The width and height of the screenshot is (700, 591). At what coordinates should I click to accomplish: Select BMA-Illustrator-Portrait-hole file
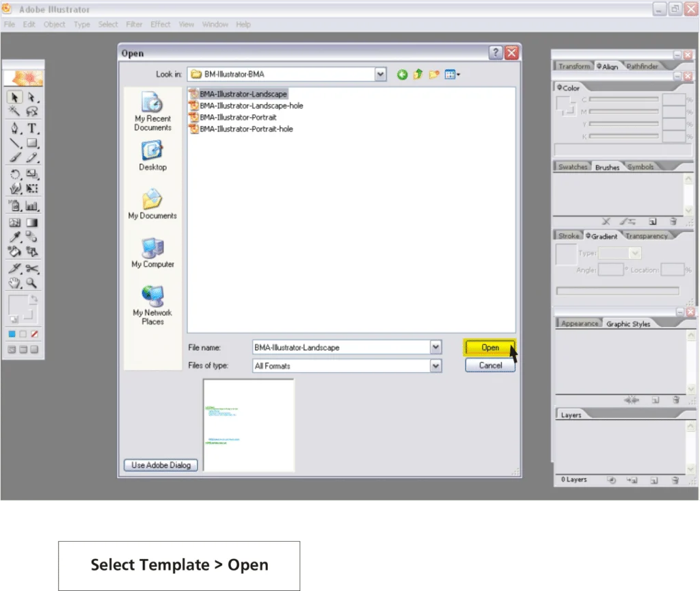[246, 129]
